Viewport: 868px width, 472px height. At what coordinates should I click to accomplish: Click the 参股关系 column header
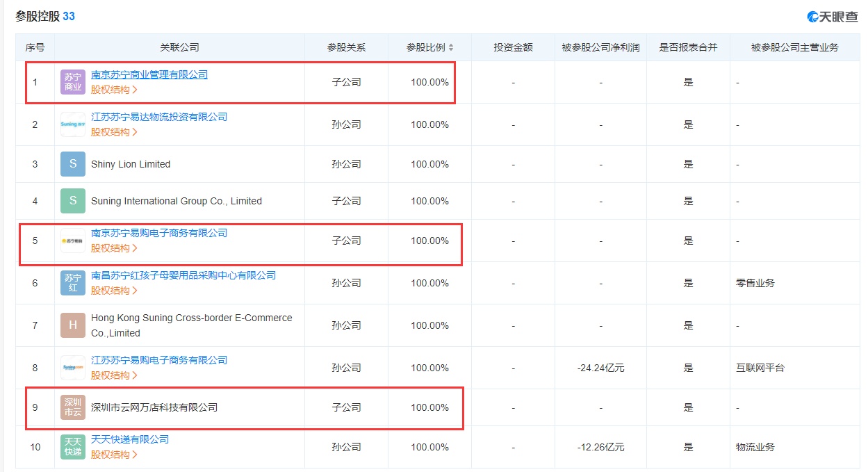pos(346,48)
